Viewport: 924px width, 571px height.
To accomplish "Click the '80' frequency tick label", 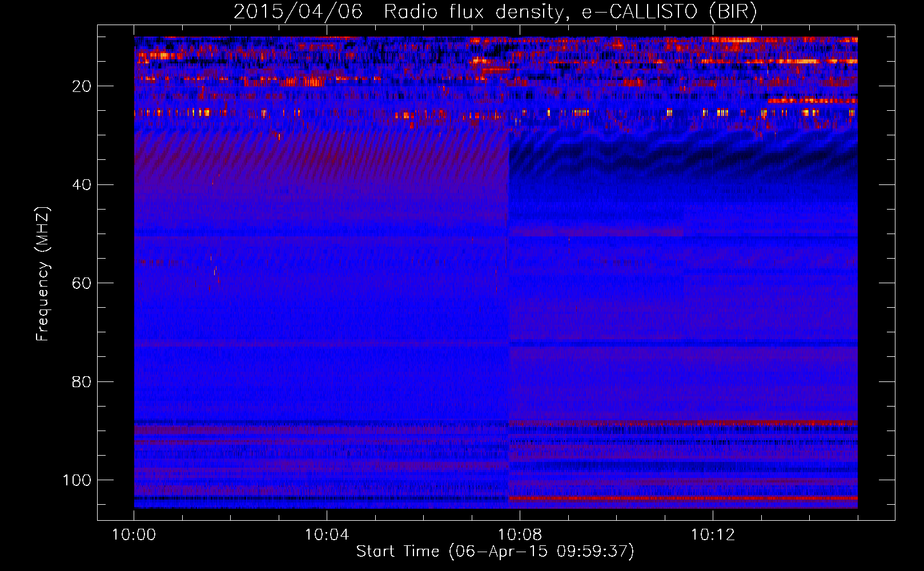I will 82,382.
